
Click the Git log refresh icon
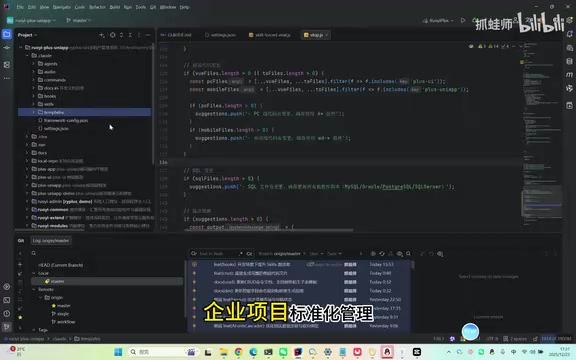[x=382, y=253]
